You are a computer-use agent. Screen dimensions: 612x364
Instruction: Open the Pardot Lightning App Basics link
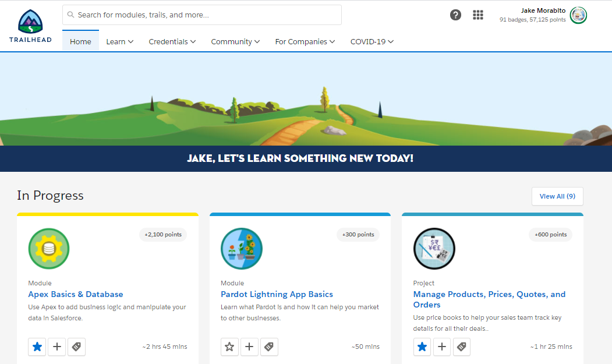pos(277,294)
